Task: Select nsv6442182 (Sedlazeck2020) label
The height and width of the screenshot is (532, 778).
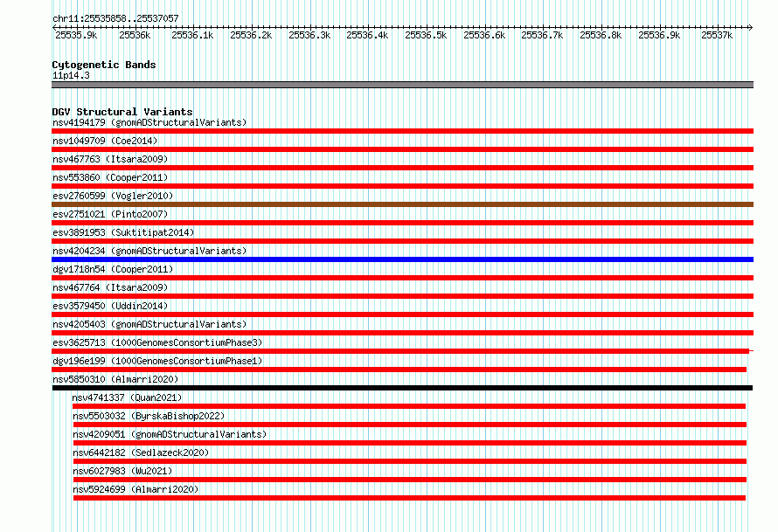Action: click(x=141, y=453)
